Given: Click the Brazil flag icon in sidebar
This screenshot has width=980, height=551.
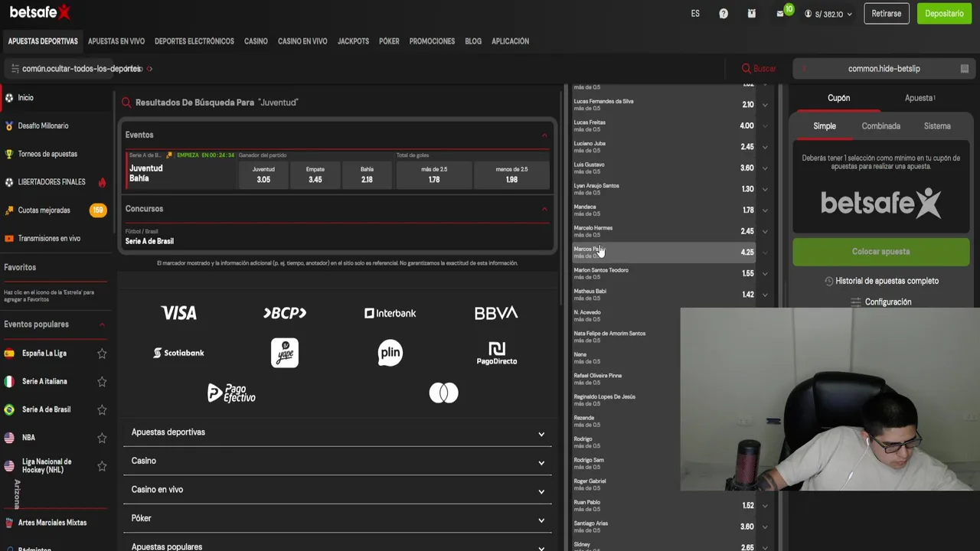Looking at the screenshot, I should 9,409.
